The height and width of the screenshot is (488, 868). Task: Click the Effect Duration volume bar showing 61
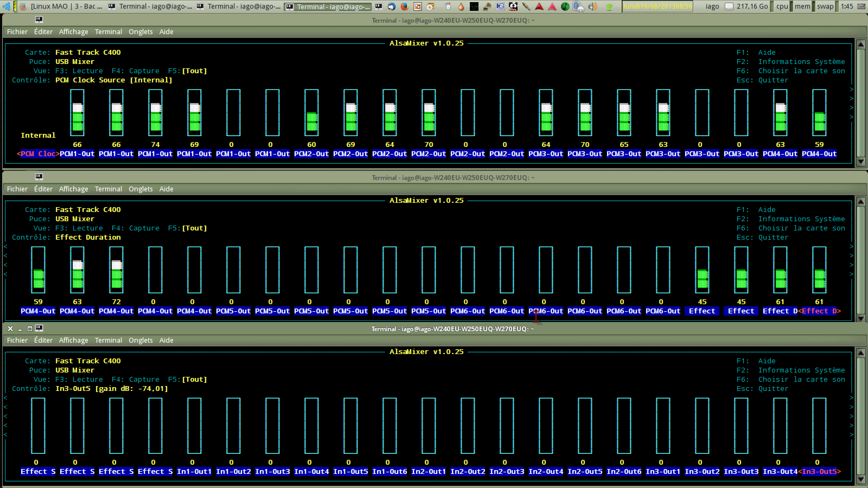click(819, 270)
